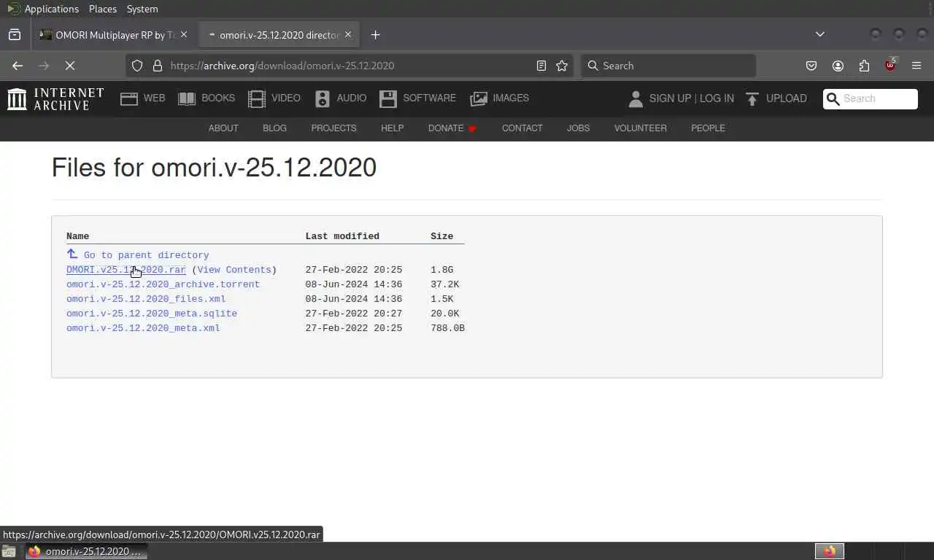
Task: Open the CONTACT menu link
Action: point(522,128)
